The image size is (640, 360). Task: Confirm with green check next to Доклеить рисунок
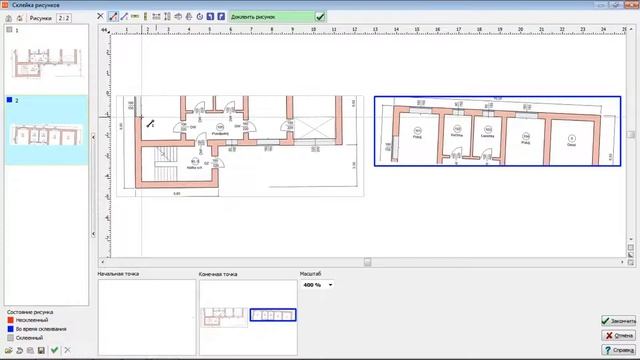pyautogui.click(x=320, y=17)
